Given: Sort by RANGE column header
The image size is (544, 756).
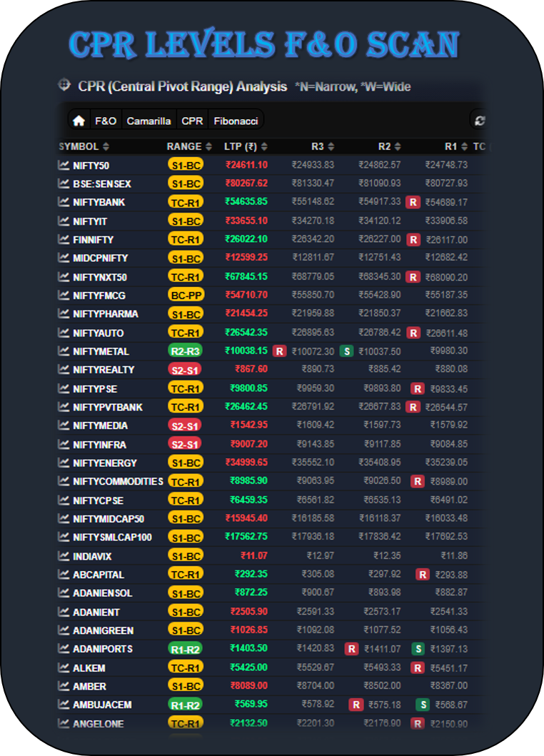Looking at the screenshot, I should click(188, 146).
